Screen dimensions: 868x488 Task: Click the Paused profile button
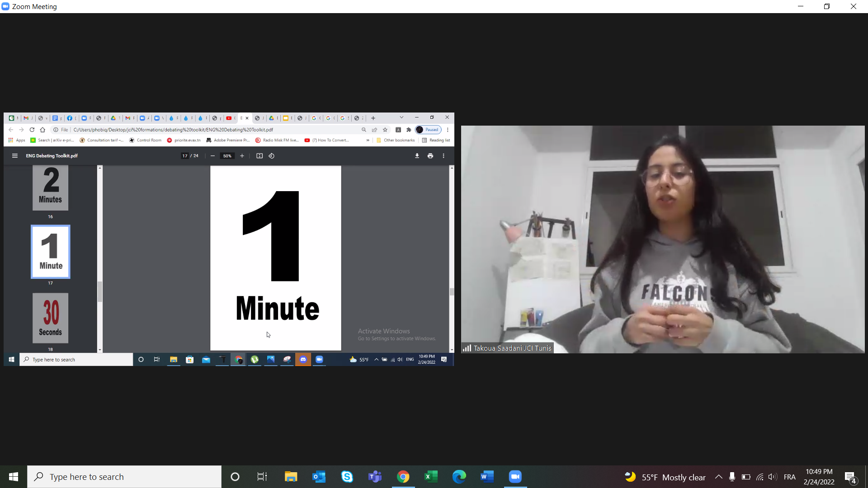428,130
